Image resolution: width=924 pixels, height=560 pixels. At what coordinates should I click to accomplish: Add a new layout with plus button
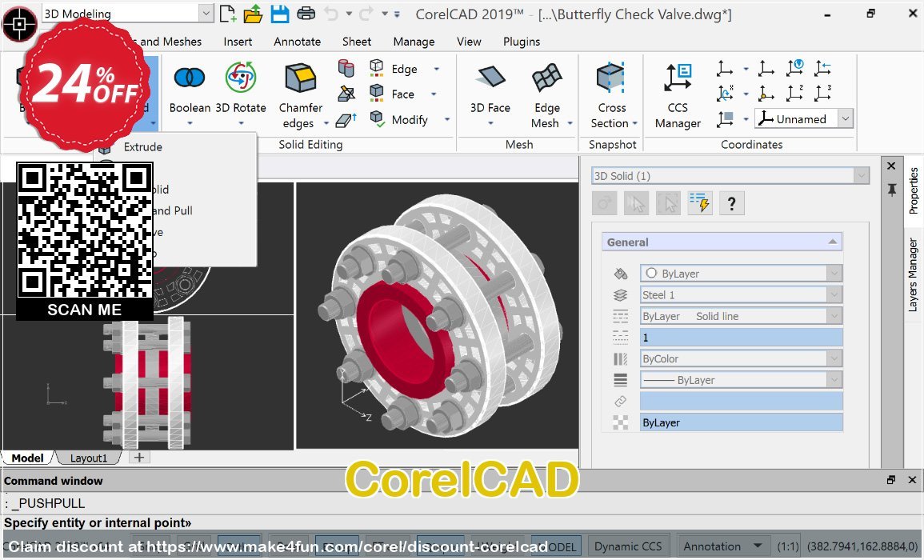click(139, 458)
